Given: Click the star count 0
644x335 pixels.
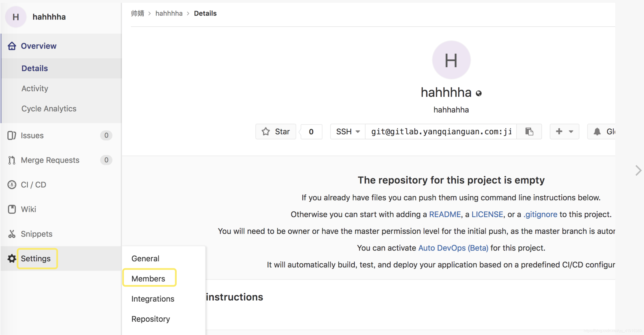Looking at the screenshot, I should 311,131.
